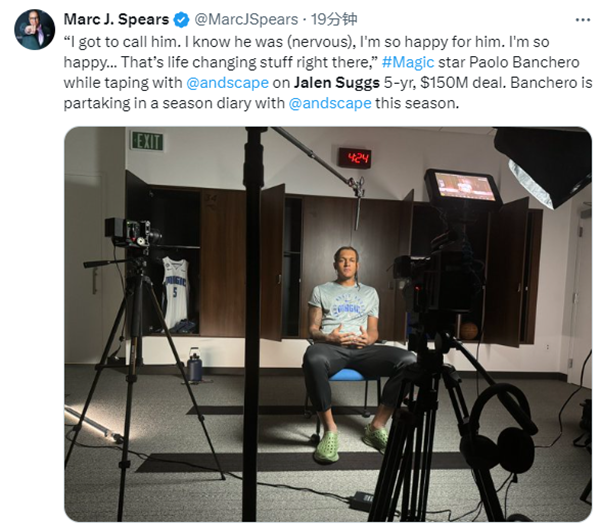This screenshot has width=600, height=524.
Task: Click the second @andscape mention
Action: 330,103
